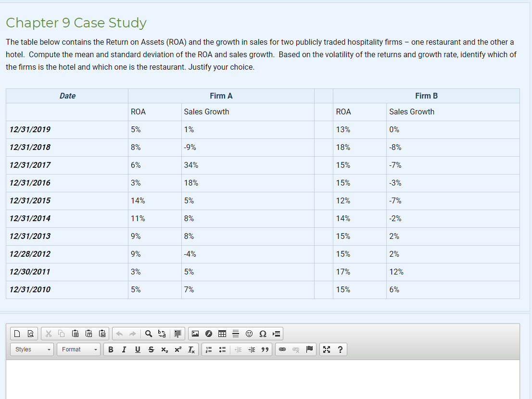
Task: Insert a horizontal line
Action: coord(236,334)
